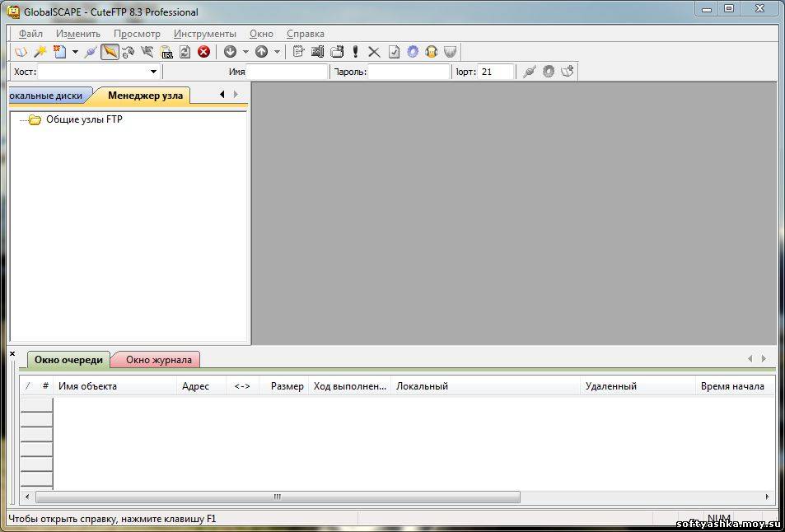Open Global Options gear icon
Viewport: 785px width, 532px height.
coord(413,52)
